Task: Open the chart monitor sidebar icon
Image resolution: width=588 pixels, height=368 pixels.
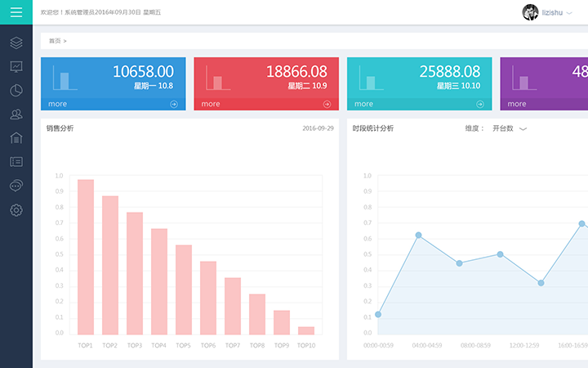Action: (x=16, y=66)
